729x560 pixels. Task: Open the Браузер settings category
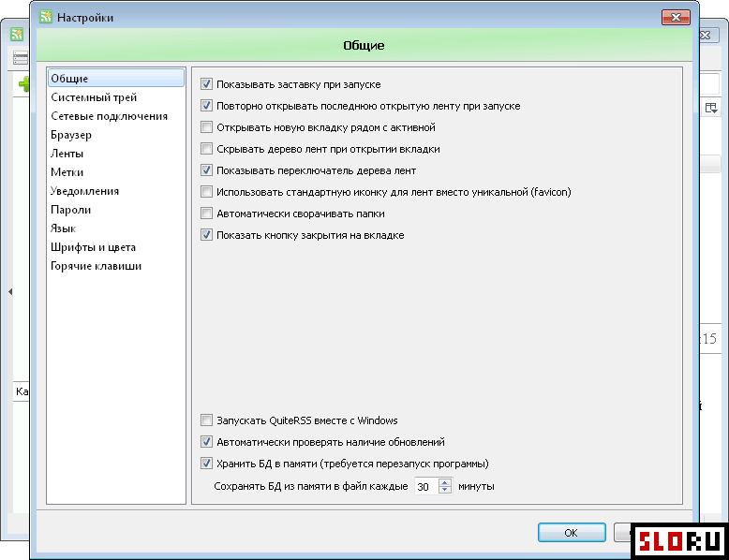(71, 135)
